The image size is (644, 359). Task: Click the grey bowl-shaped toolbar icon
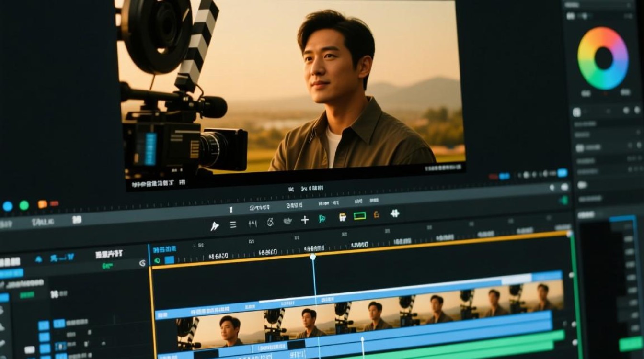point(288,221)
